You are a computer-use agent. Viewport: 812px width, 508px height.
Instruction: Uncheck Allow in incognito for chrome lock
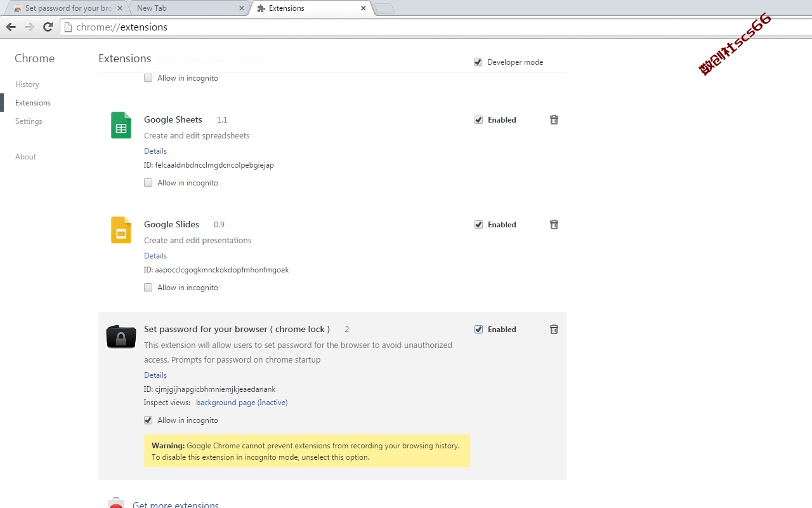[148, 420]
